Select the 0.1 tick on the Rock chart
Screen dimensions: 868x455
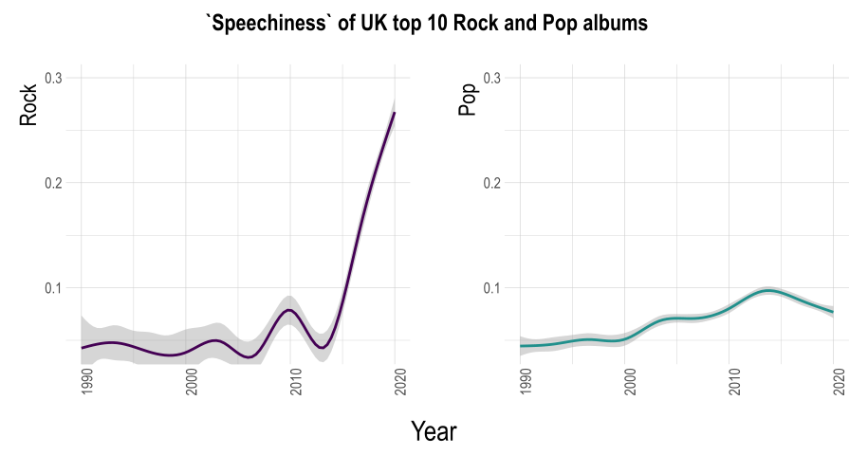pos(54,288)
